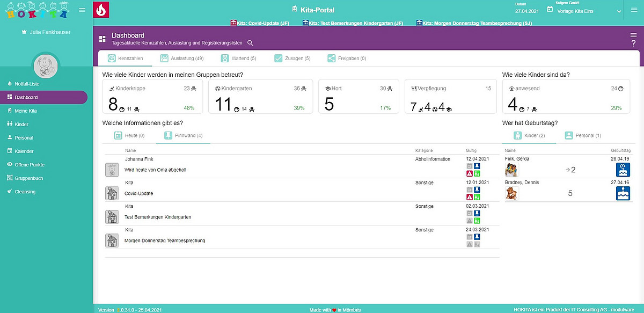
Task: Toggle gray warning icon on Test Bemerkungen row
Action: [470, 221]
